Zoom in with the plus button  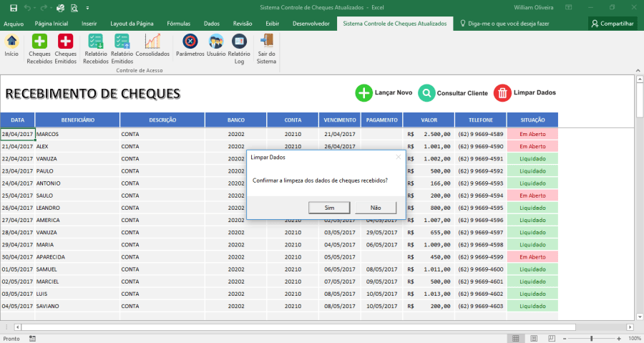(619, 339)
